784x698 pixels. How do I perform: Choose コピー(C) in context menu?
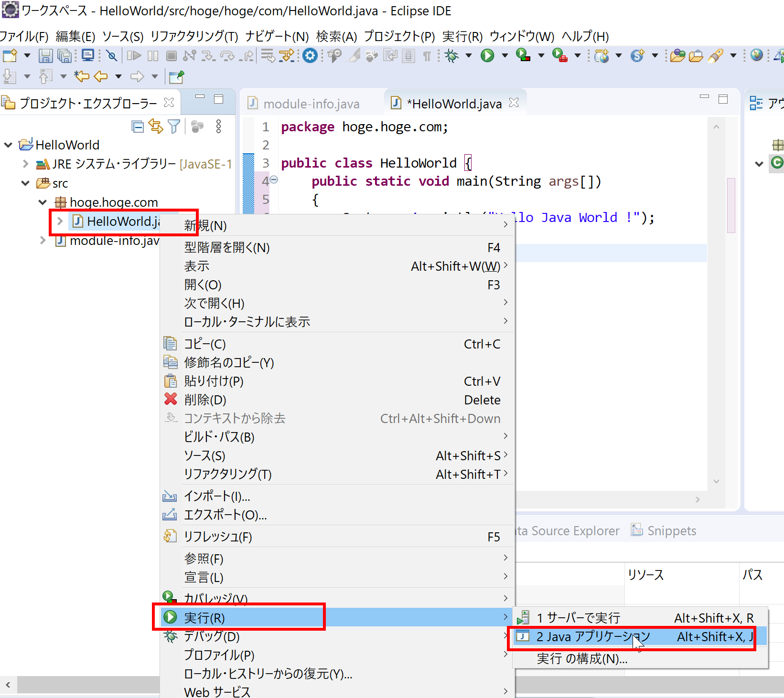click(x=337, y=344)
